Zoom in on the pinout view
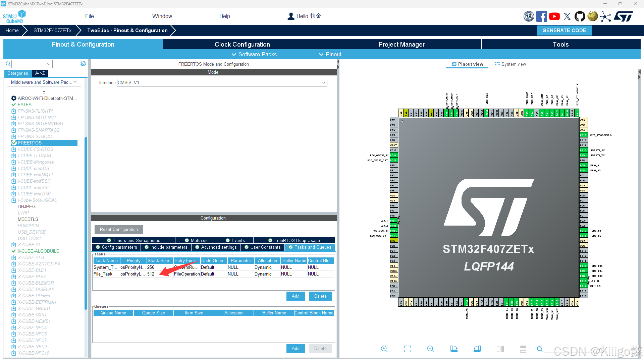The image size is (644, 362). tap(384, 349)
